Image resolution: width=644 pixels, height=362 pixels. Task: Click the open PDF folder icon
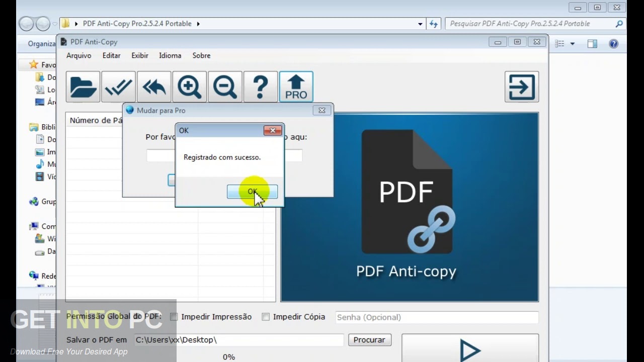point(83,87)
